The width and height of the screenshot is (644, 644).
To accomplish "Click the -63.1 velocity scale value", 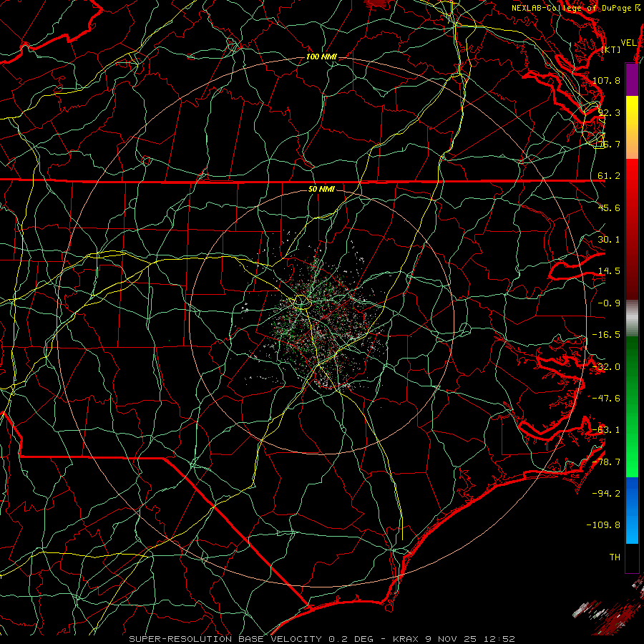I will (606, 430).
